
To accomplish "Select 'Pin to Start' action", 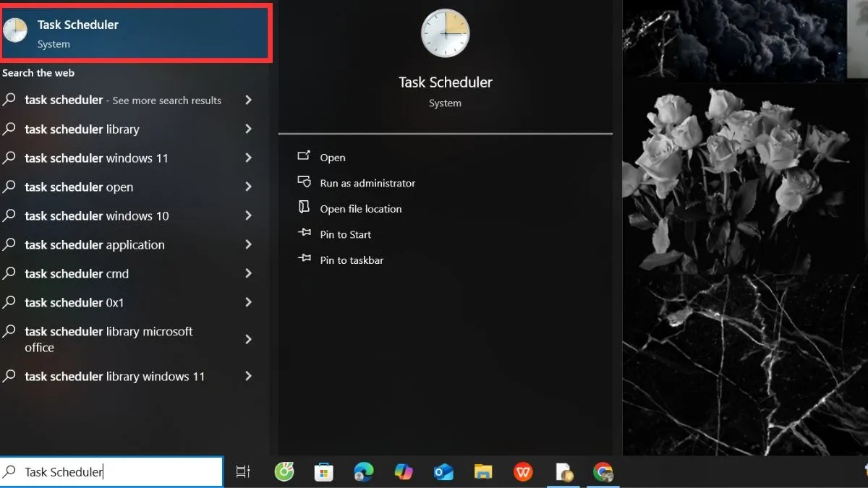I will pos(346,234).
